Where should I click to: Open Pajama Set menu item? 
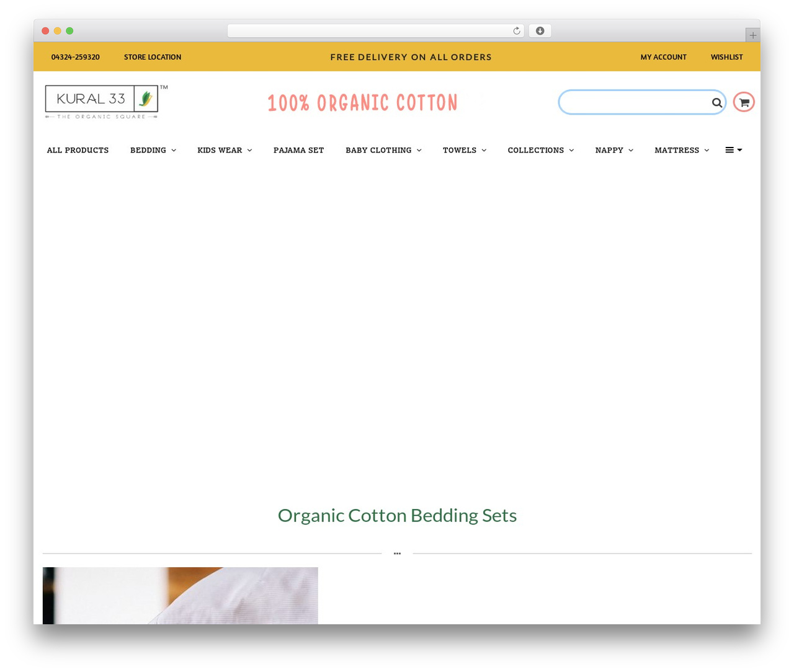pyautogui.click(x=298, y=150)
